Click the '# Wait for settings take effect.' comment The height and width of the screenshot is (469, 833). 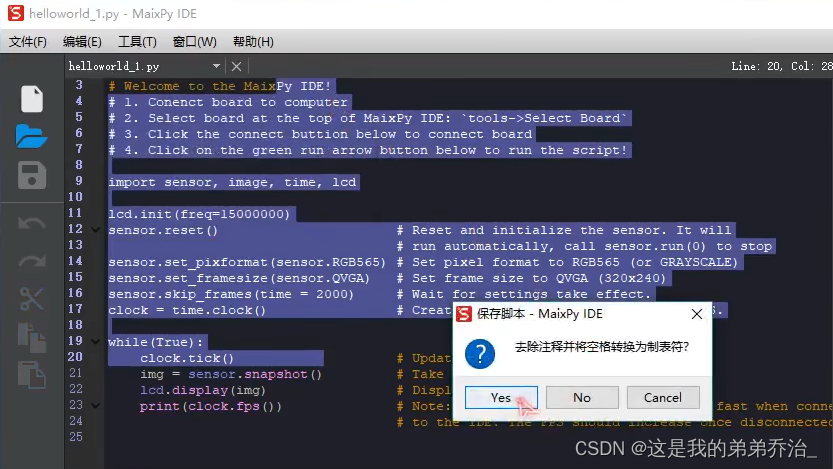tap(524, 294)
